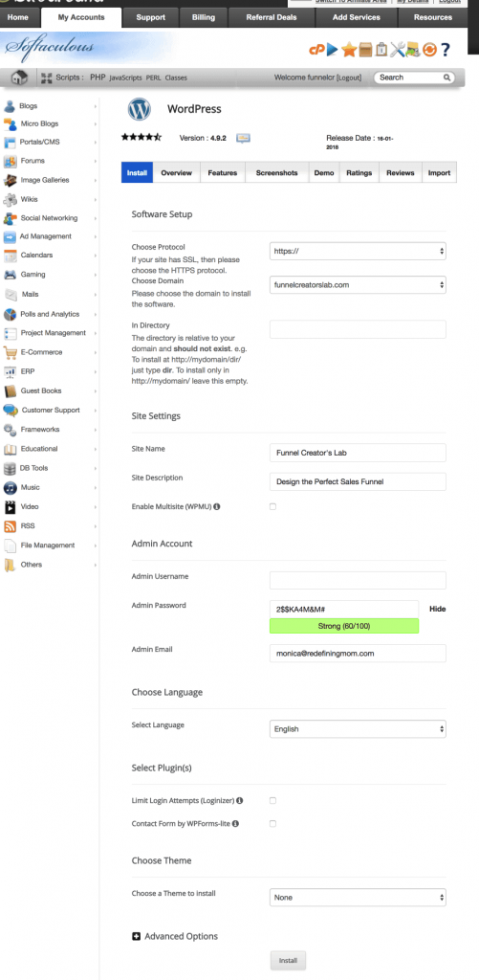Go to the Softaculous home house icon
Screen dimensions: 479x980
(x=19, y=78)
